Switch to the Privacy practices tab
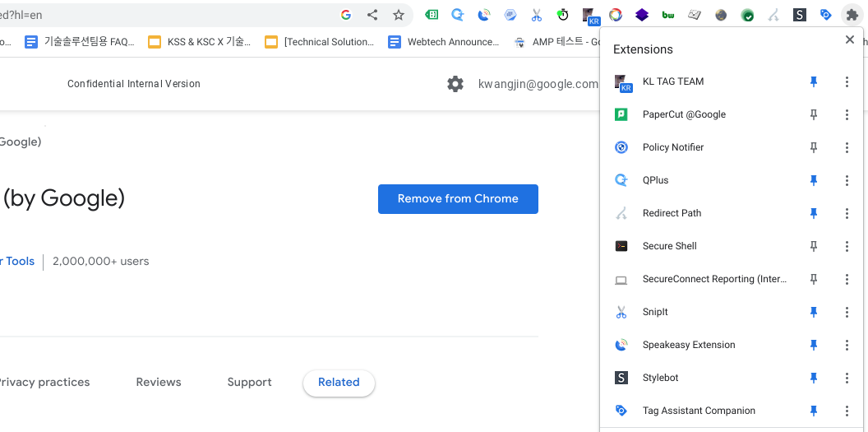868x432 pixels. point(44,382)
